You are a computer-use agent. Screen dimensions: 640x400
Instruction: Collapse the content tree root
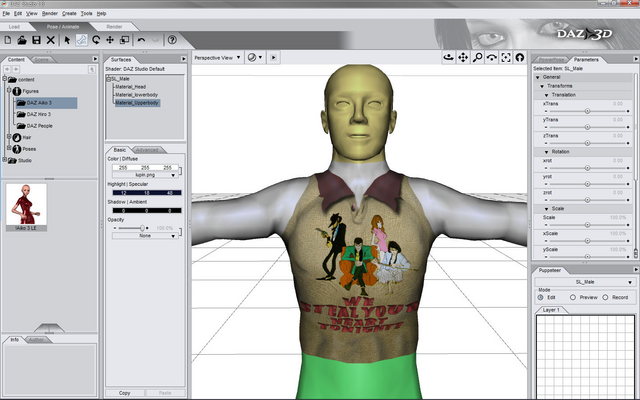5,79
